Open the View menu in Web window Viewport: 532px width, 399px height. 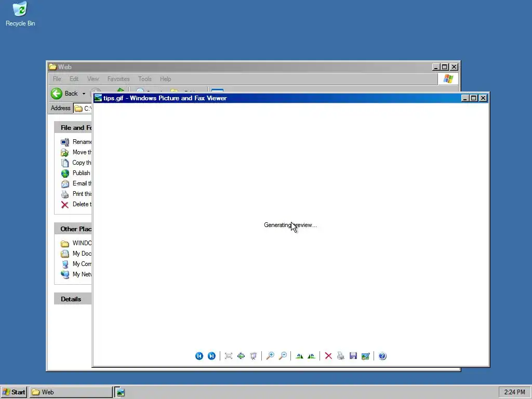pos(93,79)
